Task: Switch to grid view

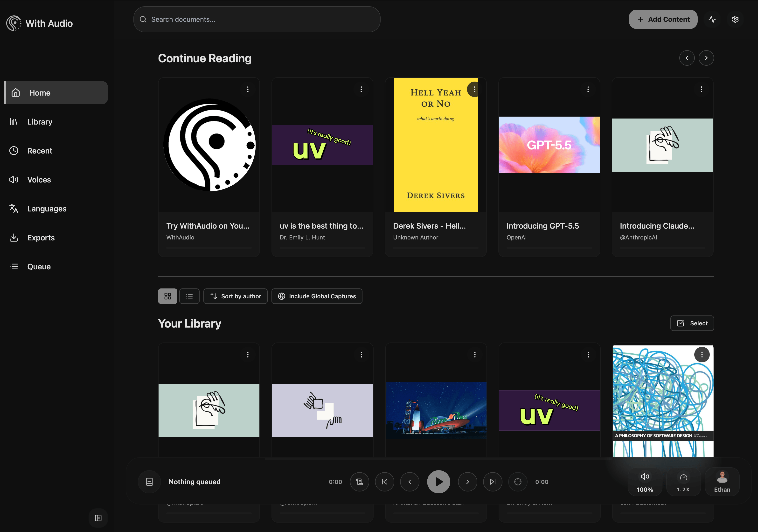Action: [168, 296]
